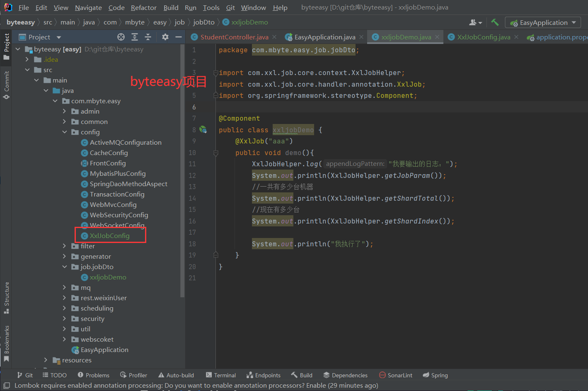Open the user account icon menu
The image size is (588, 391).
[475, 22]
